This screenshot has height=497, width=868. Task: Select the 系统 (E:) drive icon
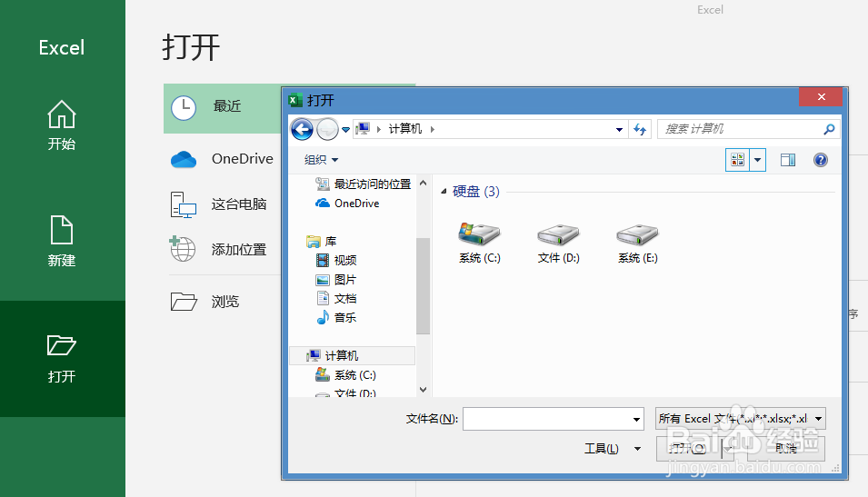tap(638, 243)
